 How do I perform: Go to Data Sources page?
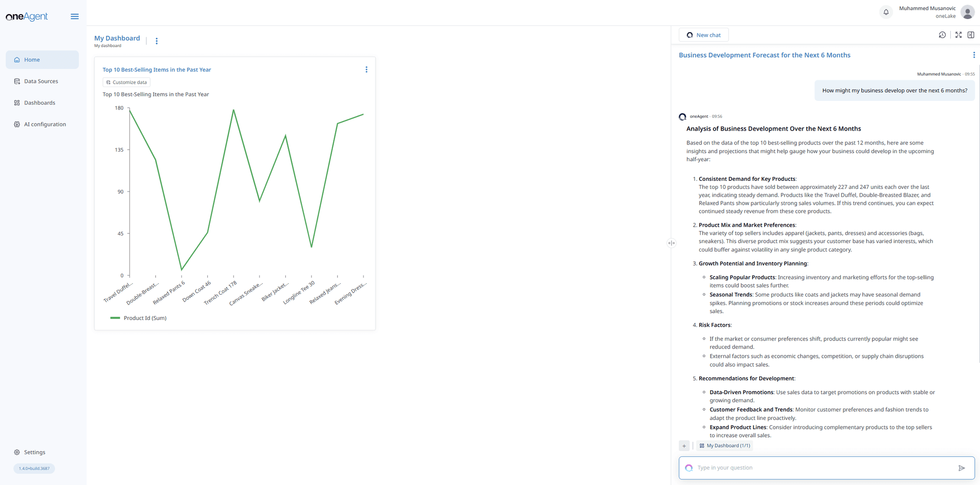coord(41,81)
